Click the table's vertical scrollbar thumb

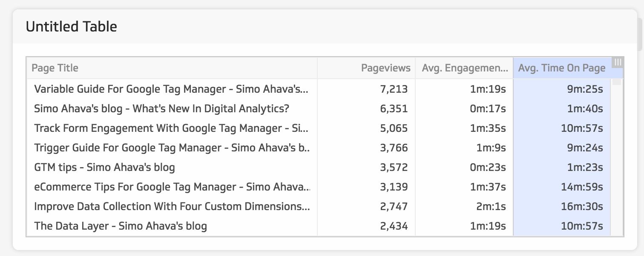click(617, 82)
